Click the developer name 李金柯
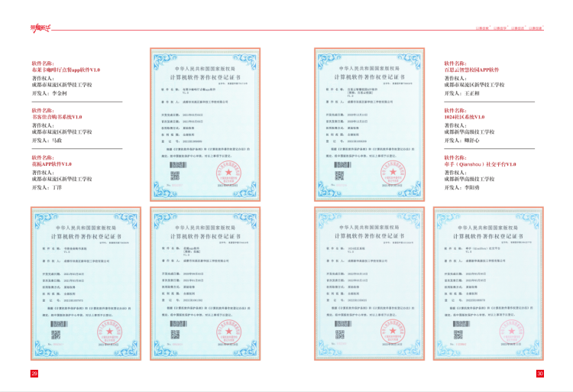The width and height of the screenshot is (573, 392). [60, 92]
